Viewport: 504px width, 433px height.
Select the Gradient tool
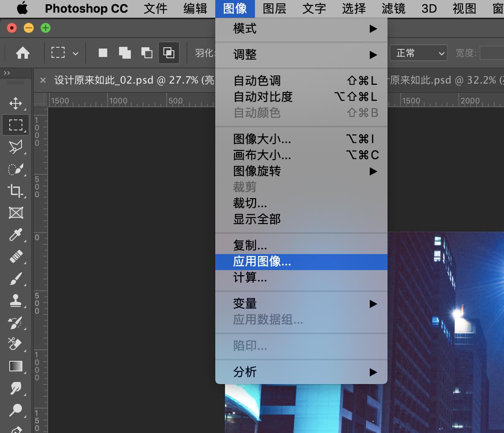(16, 366)
